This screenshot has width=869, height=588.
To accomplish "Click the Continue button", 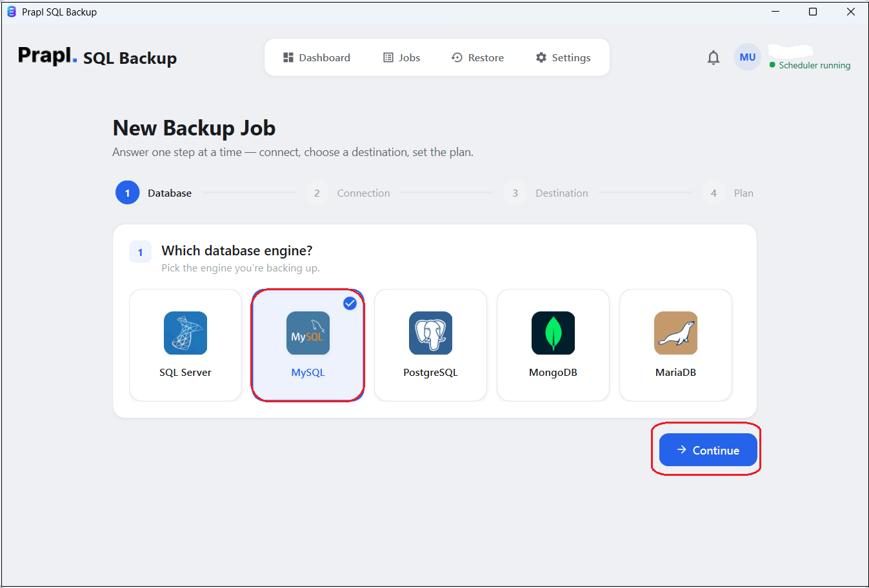I will pos(708,450).
